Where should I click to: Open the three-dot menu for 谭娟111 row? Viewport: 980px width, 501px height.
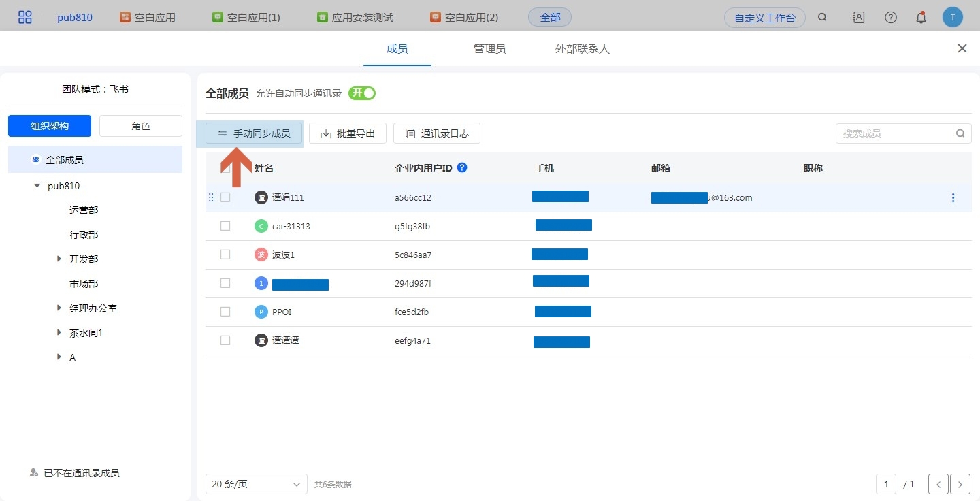click(953, 198)
